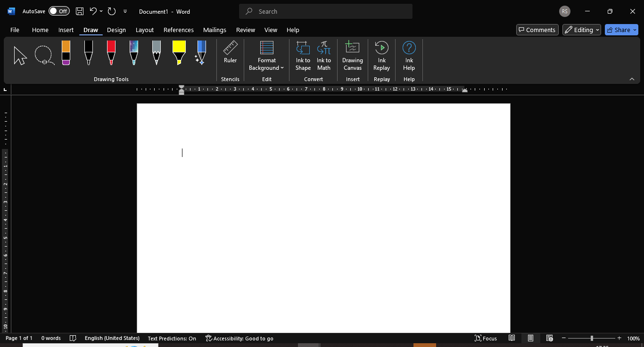This screenshot has height=347, width=644.
Task: Click Page 1 of 1 status
Action: pyautogui.click(x=19, y=338)
